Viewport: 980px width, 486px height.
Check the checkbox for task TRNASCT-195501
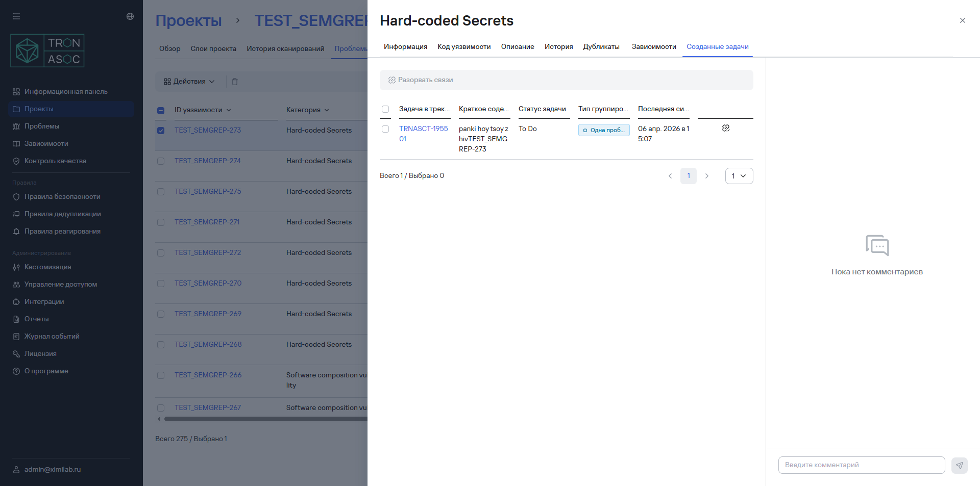(385, 129)
